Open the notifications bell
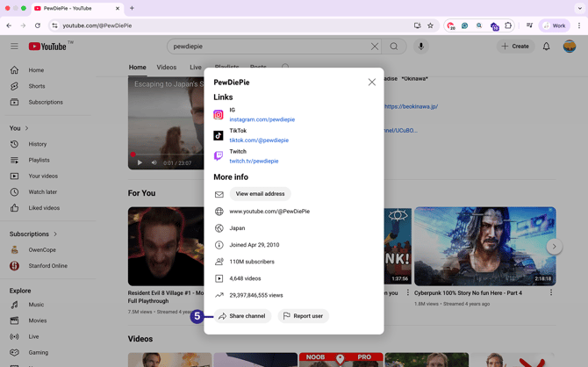588x367 pixels. (x=546, y=47)
